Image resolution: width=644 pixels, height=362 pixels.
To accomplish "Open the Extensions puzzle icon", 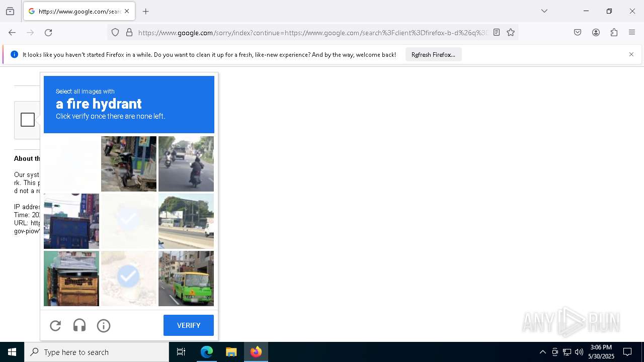I will (614, 33).
